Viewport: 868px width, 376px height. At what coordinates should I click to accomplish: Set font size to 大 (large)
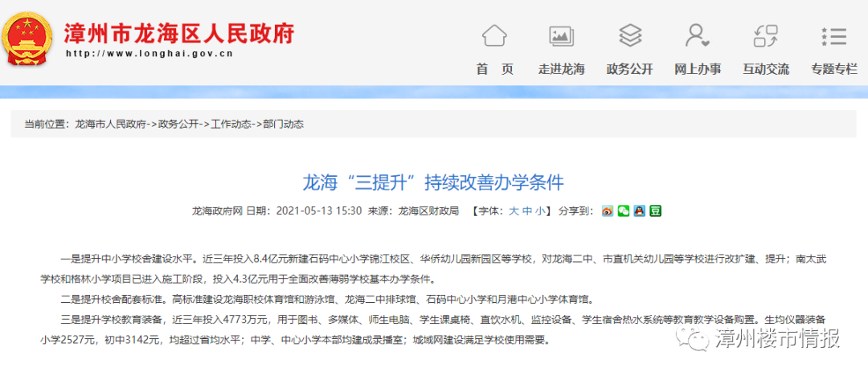tap(514, 211)
